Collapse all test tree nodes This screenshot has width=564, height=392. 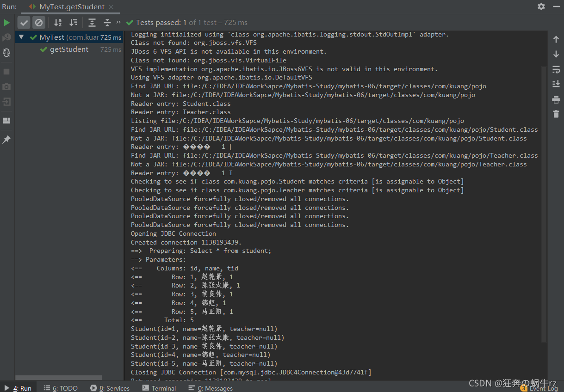pyautogui.click(x=107, y=22)
